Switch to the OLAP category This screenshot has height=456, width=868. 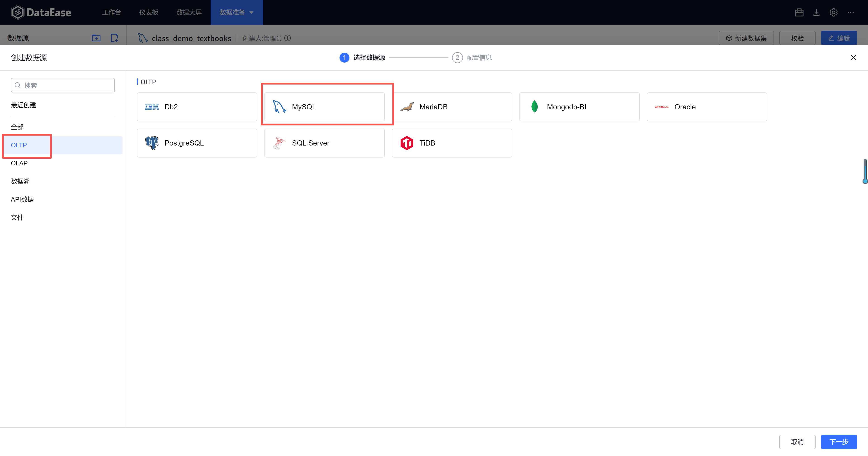pos(19,163)
